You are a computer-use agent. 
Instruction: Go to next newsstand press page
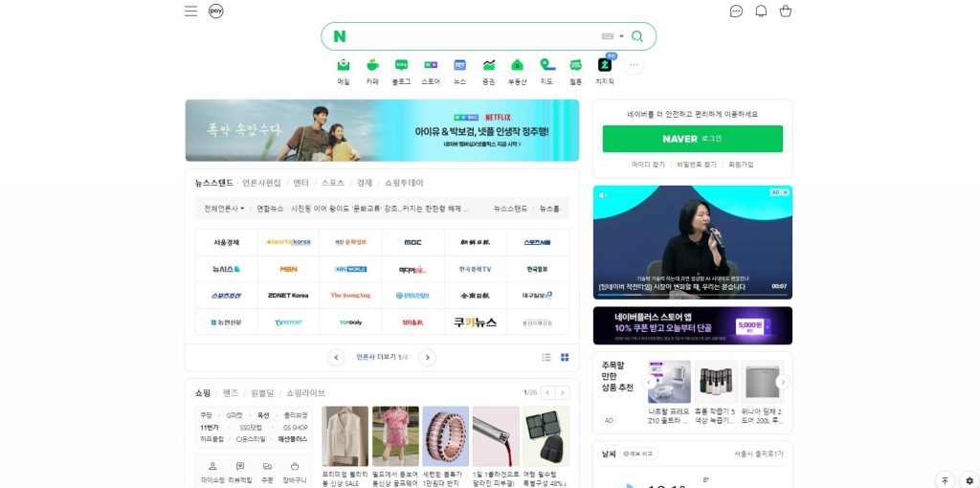[428, 358]
